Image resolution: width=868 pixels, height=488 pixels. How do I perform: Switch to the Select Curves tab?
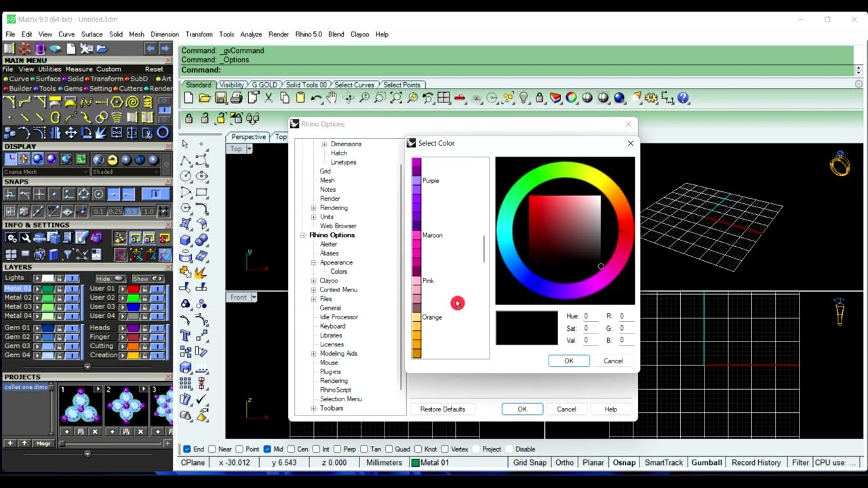tap(354, 85)
